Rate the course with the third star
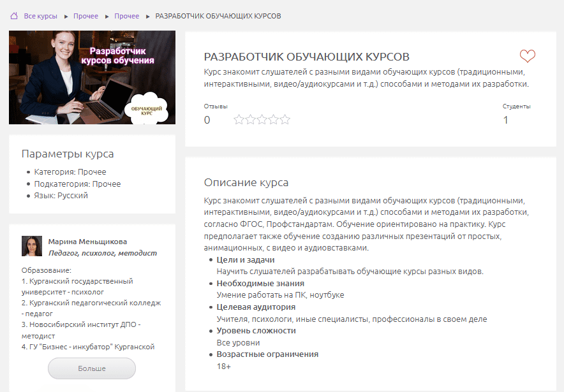 [x=262, y=119]
